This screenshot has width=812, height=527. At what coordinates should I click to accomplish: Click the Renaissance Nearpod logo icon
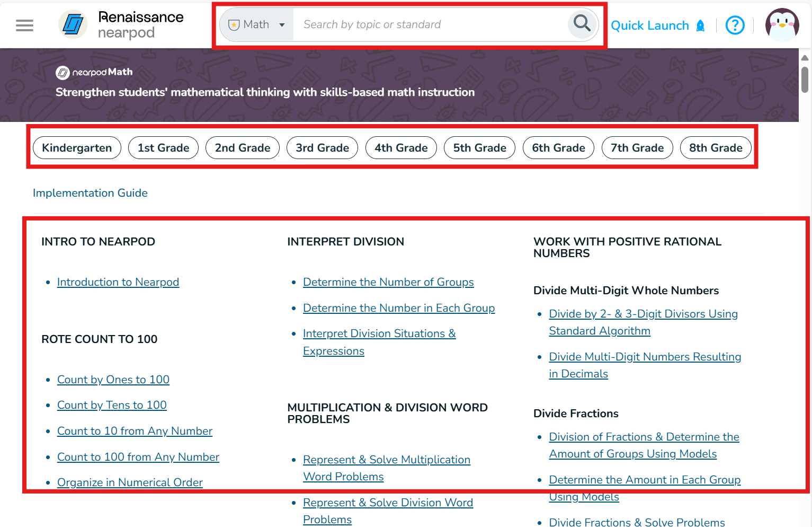click(73, 24)
